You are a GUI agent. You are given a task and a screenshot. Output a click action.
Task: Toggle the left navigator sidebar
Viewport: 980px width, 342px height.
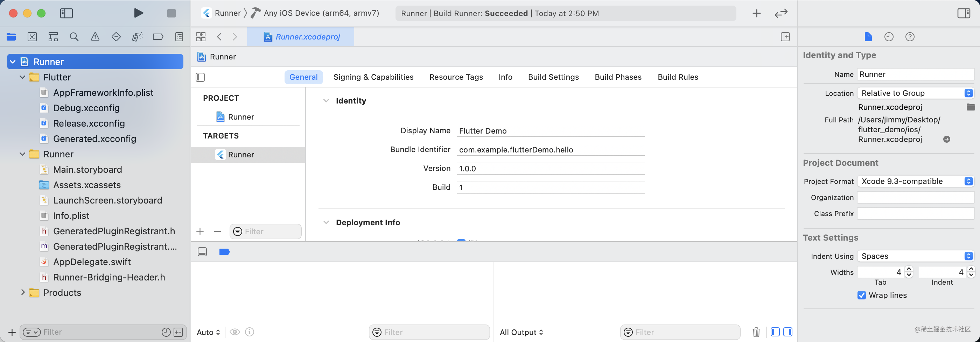[x=66, y=13]
